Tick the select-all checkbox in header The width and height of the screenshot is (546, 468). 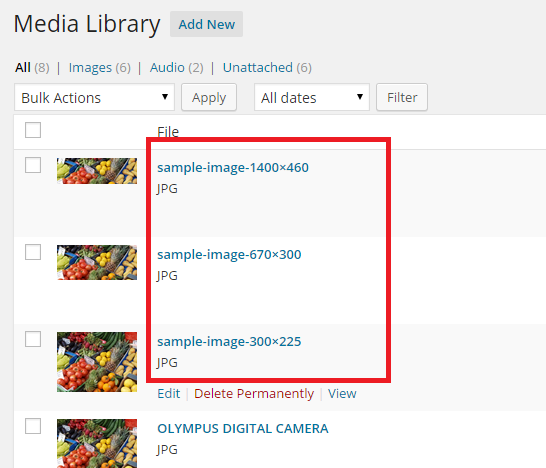33,130
